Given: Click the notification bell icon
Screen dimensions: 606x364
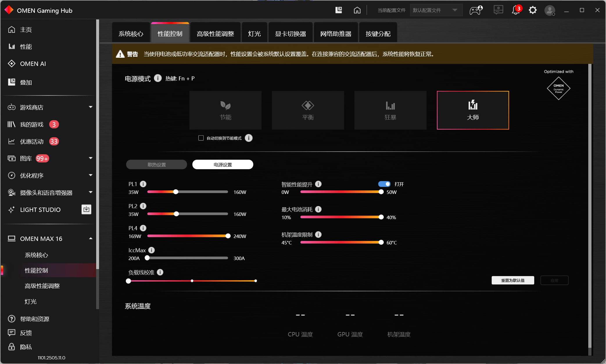Looking at the screenshot, I should click(515, 10).
